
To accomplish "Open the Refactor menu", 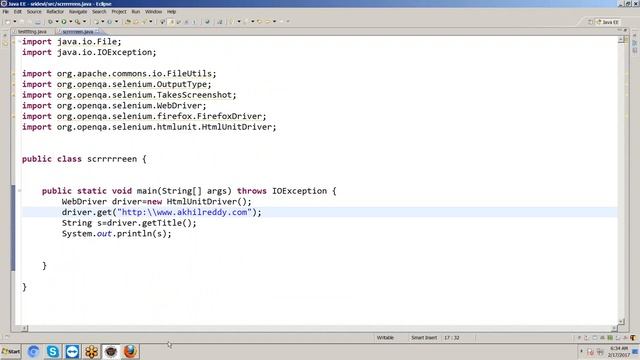I will 55,12.
